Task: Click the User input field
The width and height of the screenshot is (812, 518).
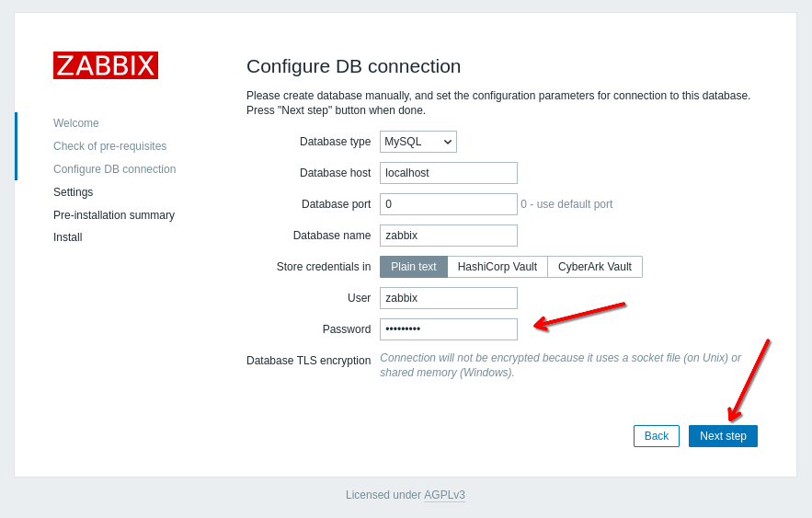Action: pyautogui.click(x=448, y=298)
